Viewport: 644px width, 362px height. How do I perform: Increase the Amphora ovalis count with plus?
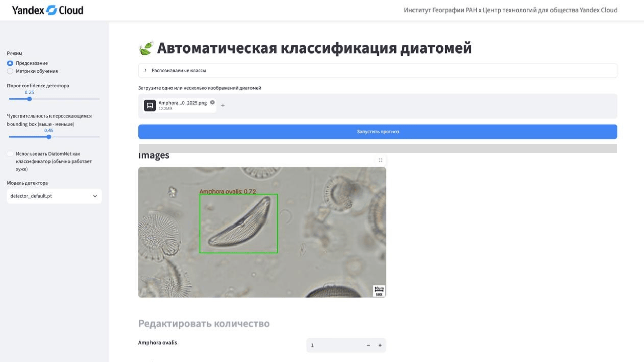tap(380, 345)
